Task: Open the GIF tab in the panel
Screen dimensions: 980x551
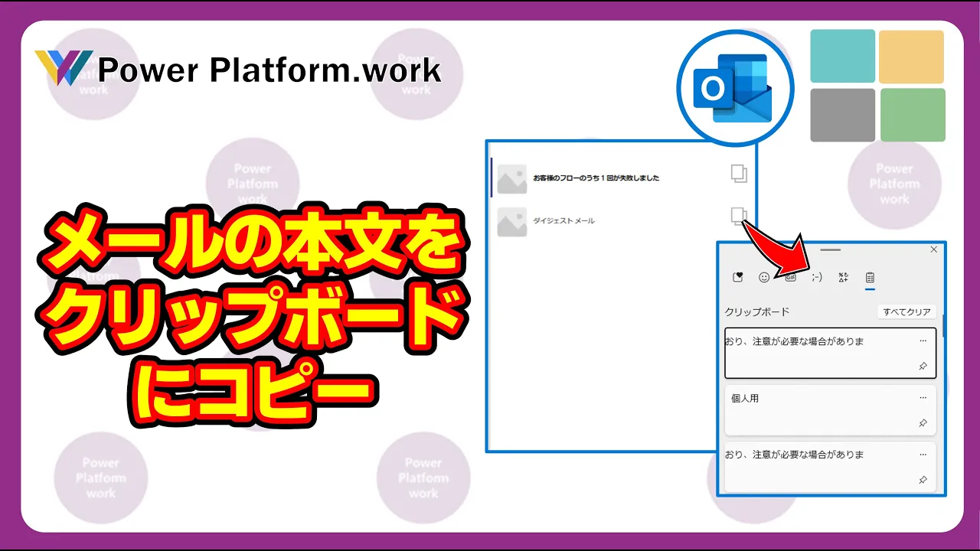Action: (790, 278)
